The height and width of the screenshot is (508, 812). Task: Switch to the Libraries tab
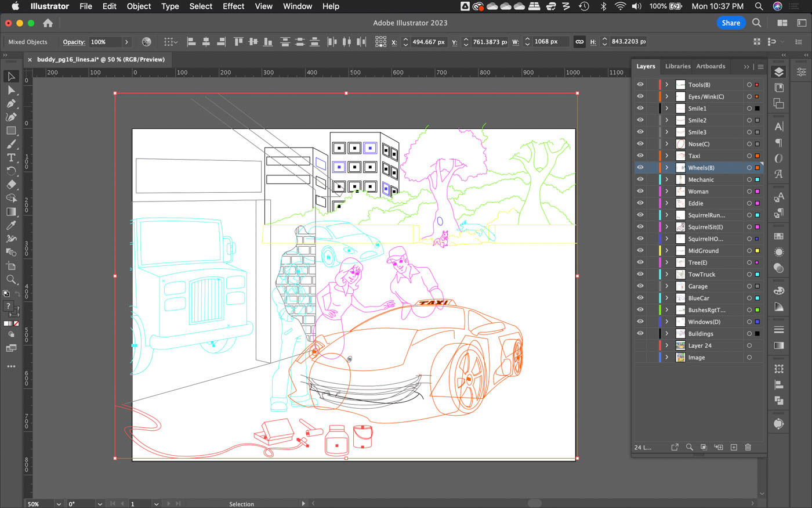677,66
